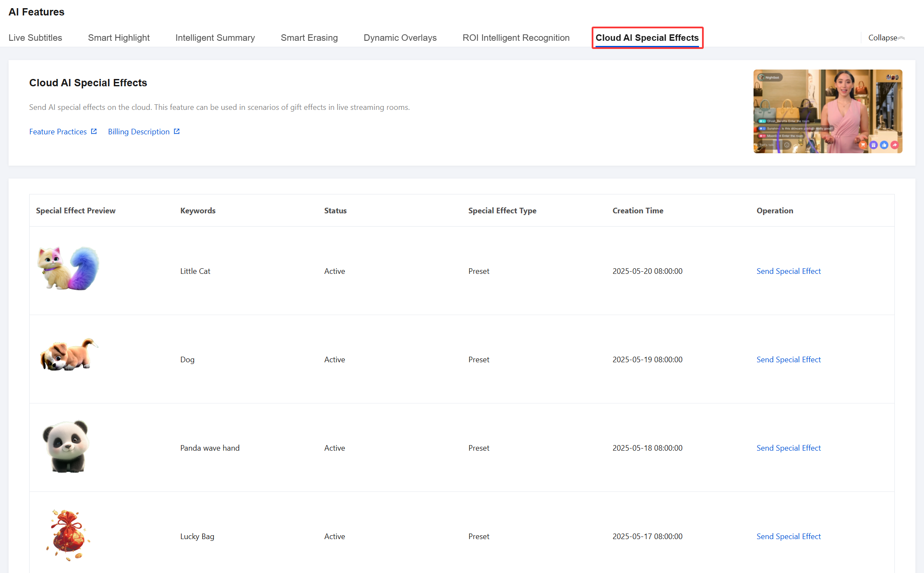The height and width of the screenshot is (573, 924).
Task: Open the Feature Practices link
Action: pyautogui.click(x=58, y=132)
